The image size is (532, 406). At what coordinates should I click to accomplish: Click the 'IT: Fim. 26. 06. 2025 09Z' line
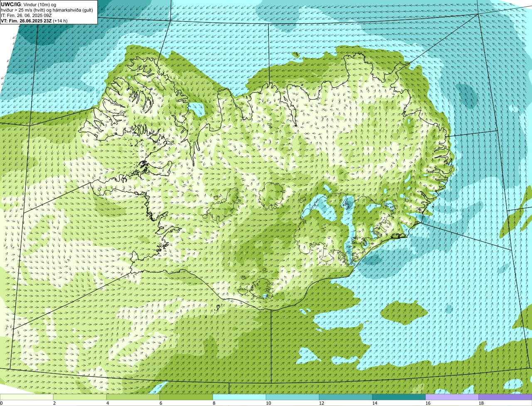pyautogui.click(x=27, y=15)
